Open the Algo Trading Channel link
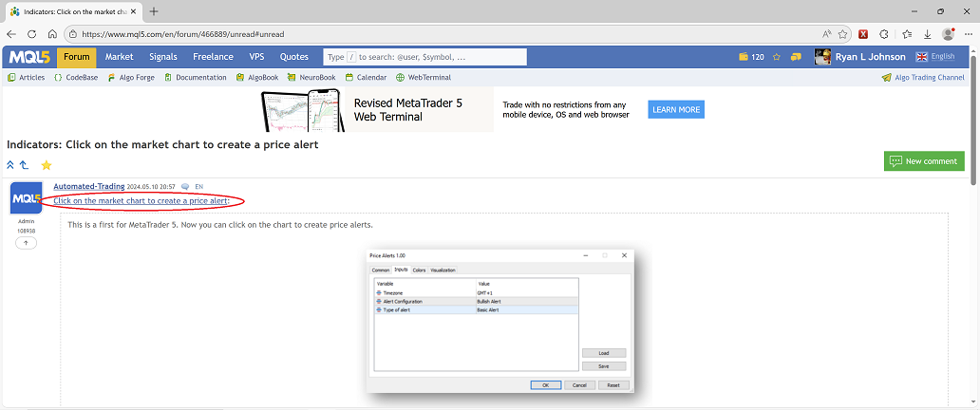 pos(923,78)
